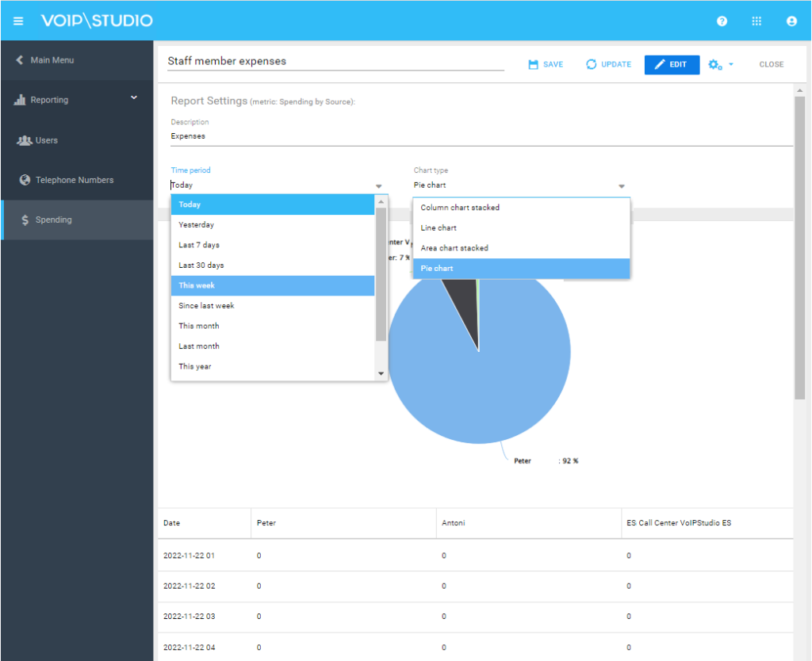Select the Area chart stacked option
The width and height of the screenshot is (812, 661).
tap(455, 247)
